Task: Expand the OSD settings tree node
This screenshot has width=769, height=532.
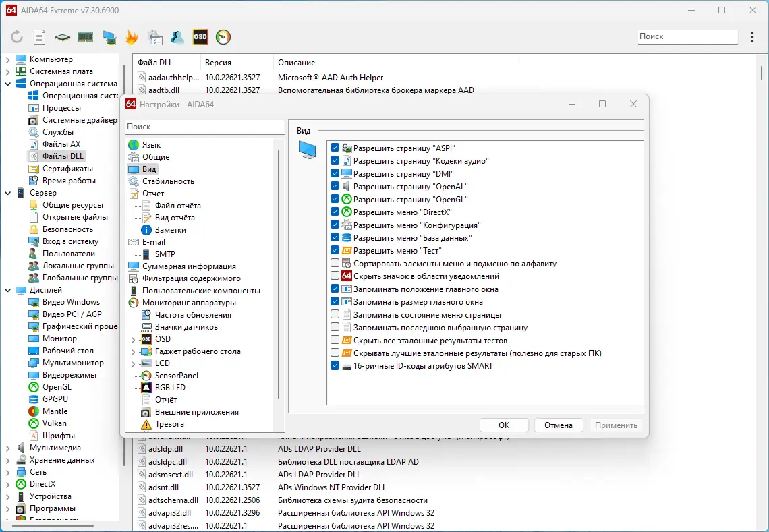Action: point(134,339)
